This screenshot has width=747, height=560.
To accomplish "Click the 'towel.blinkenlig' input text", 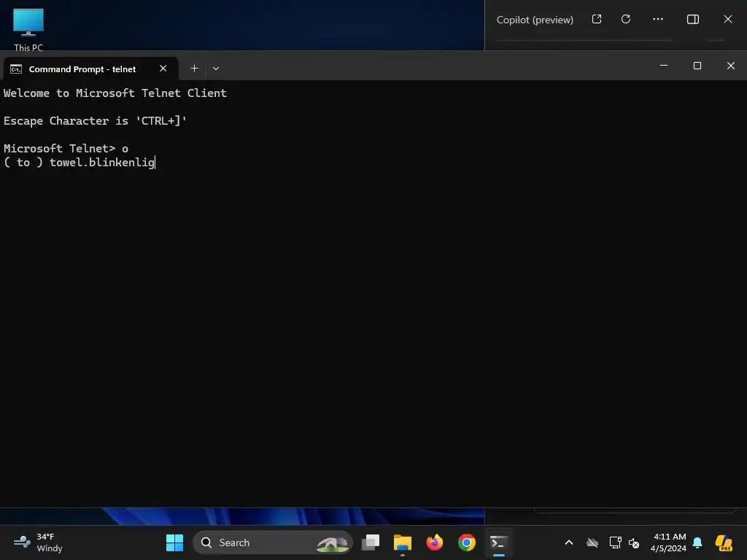I will (102, 163).
